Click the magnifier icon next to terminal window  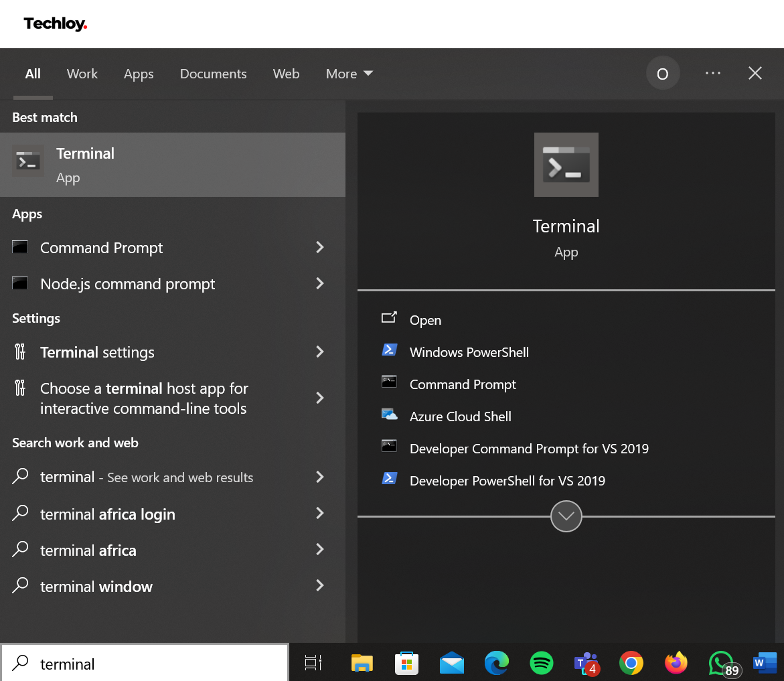[20, 585]
